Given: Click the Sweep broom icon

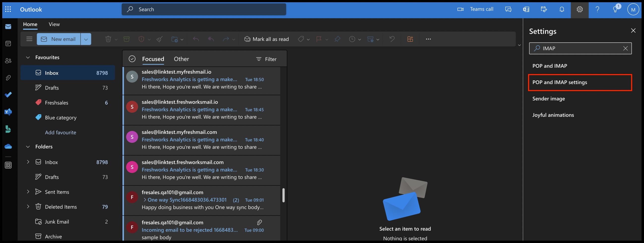Looking at the screenshot, I should (160, 39).
